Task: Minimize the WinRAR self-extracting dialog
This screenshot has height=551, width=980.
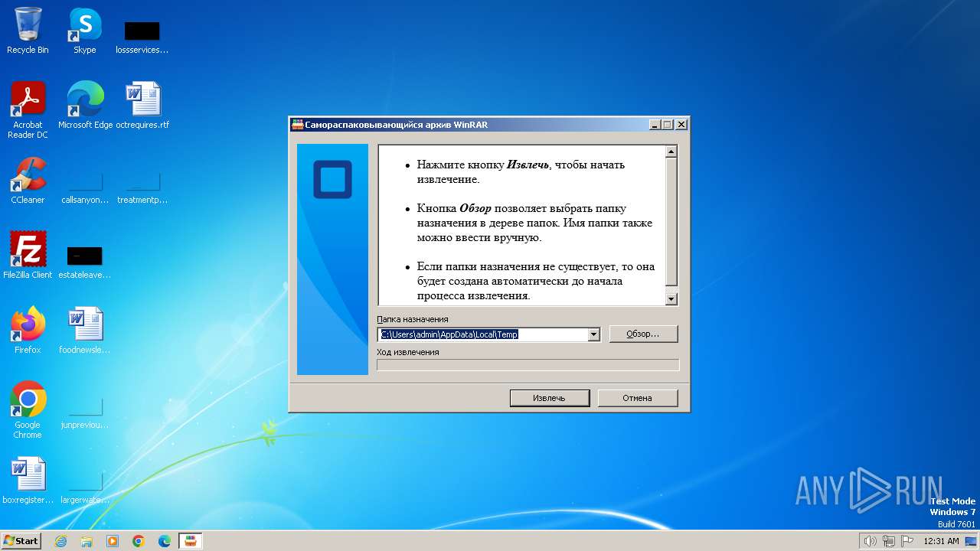Action: click(655, 125)
